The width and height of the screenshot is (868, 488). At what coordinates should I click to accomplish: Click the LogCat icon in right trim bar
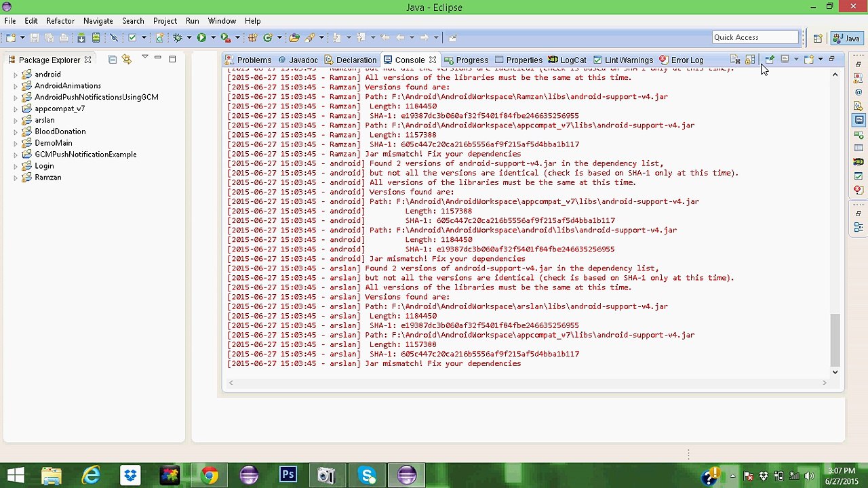pyautogui.click(x=859, y=162)
